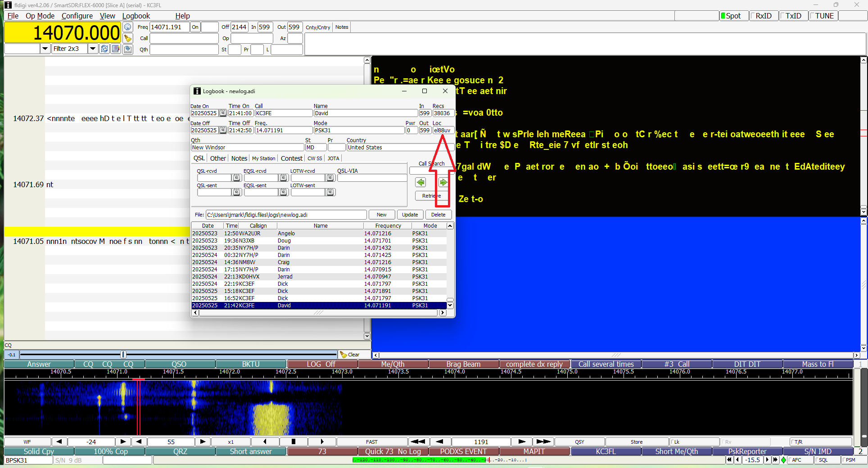Click the QRZ online lookup globe icon
This screenshot has height=468, width=868.
128,27
